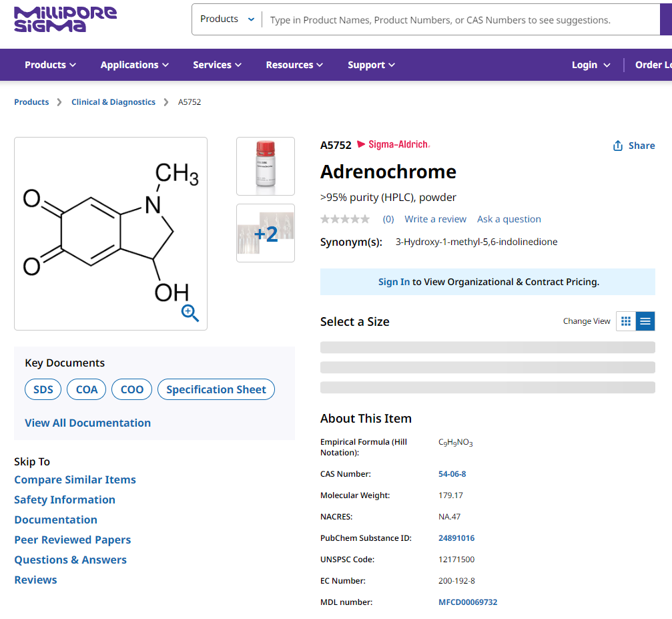Click the MilliporeSigma logo
The image size is (672, 619).
click(65, 19)
